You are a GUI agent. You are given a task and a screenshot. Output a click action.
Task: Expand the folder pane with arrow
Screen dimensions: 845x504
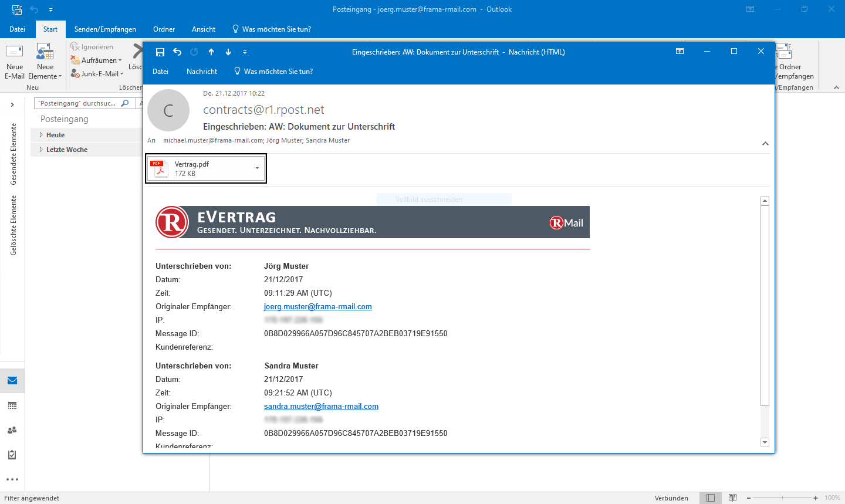[12, 105]
